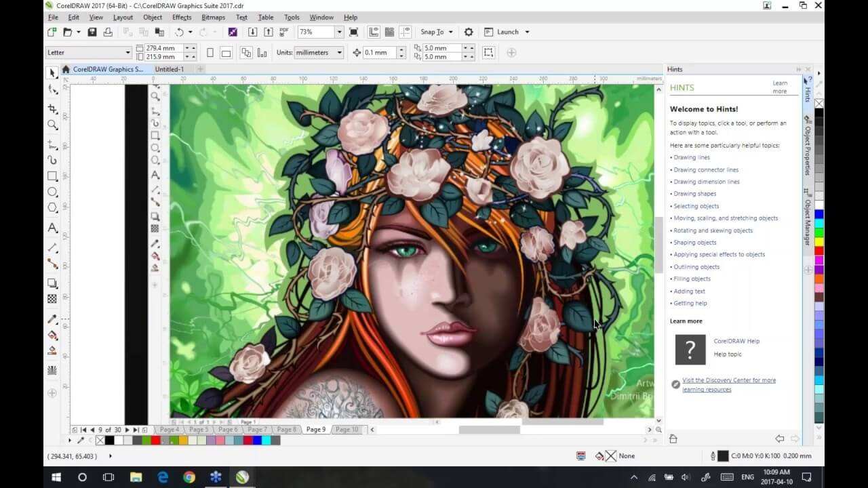Screen dimensions: 868x488
Task: Select the Transparency checkerboard tool
Action: [52, 299]
